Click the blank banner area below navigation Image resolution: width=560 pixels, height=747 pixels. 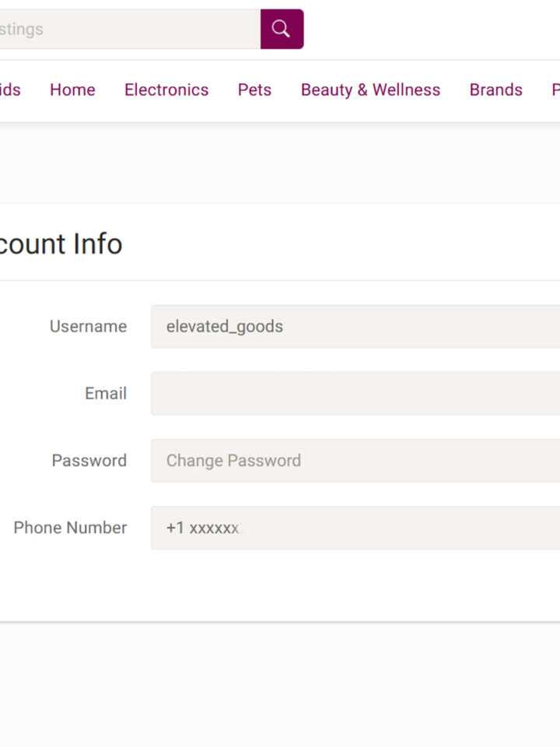point(280,162)
